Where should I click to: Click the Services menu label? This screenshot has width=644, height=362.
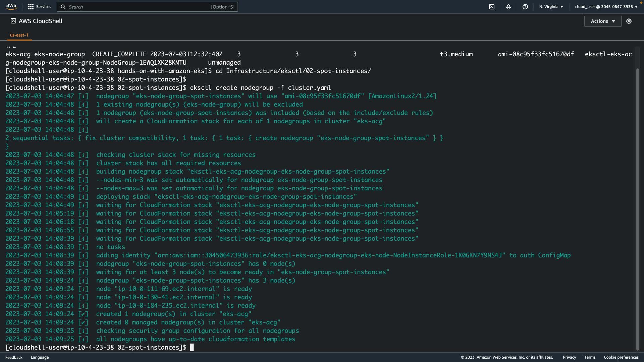point(44,7)
